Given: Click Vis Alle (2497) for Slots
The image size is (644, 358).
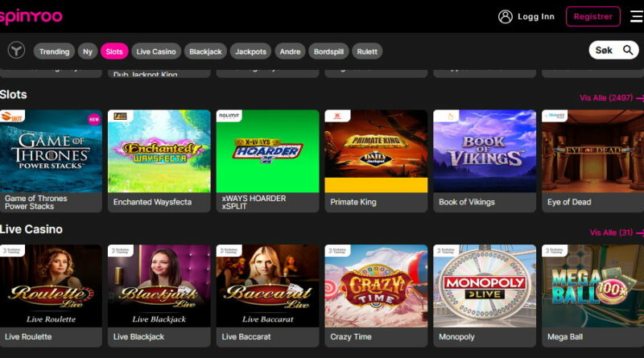Looking at the screenshot, I should pyautogui.click(x=611, y=97).
